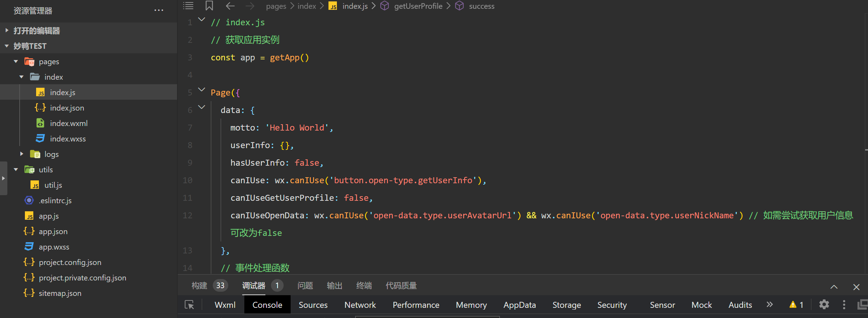Click the index breadcrumb segment
Screen dimensions: 868x318
[307, 6]
